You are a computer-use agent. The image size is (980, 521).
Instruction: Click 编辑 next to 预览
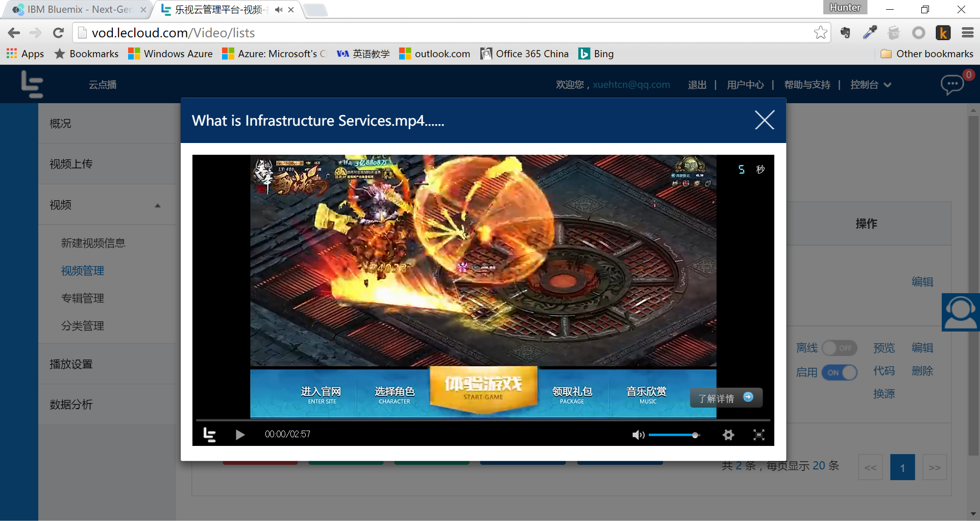pos(922,348)
